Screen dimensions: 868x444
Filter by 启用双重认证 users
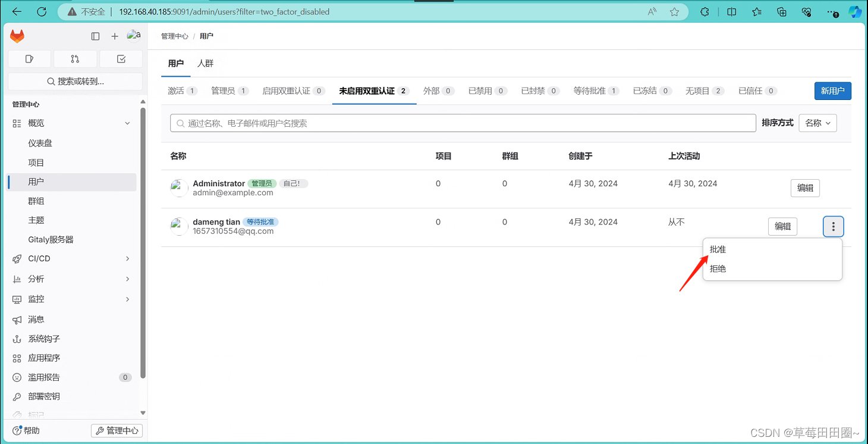click(294, 91)
